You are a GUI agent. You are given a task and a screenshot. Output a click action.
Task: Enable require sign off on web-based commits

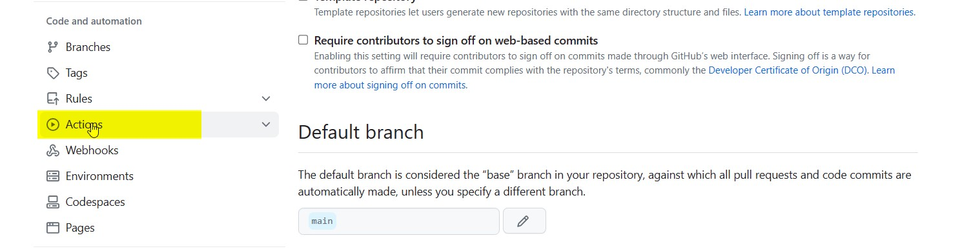point(303,40)
